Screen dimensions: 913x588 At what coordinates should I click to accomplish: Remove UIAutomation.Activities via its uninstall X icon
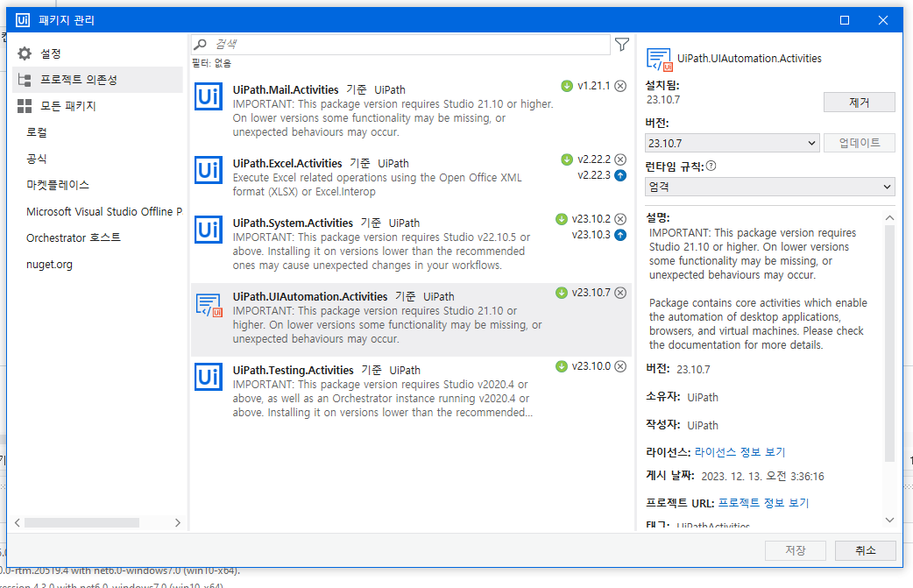point(620,293)
